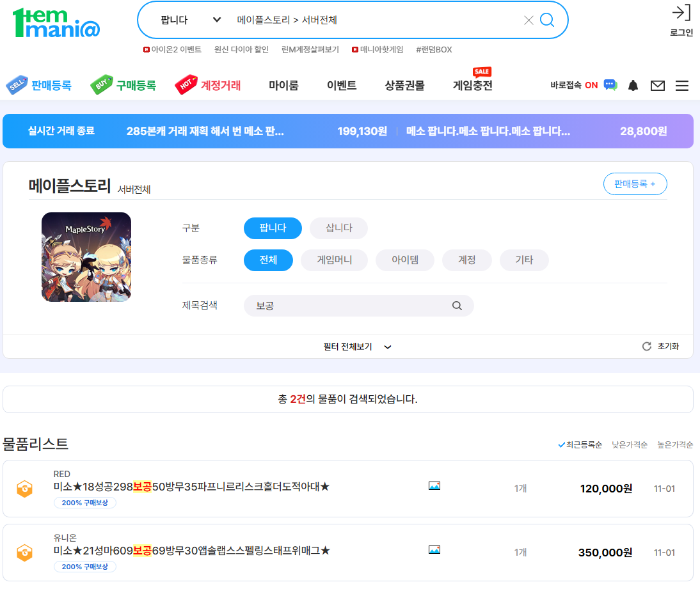Image resolution: width=700 pixels, height=589 pixels.
Task: Open the notifications bell
Action: [633, 85]
